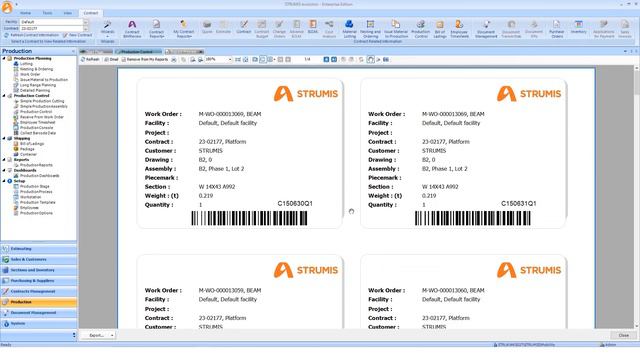The height and width of the screenshot is (360, 640).
Task: Switch to the Tools ribbon tab
Action: 47,13
